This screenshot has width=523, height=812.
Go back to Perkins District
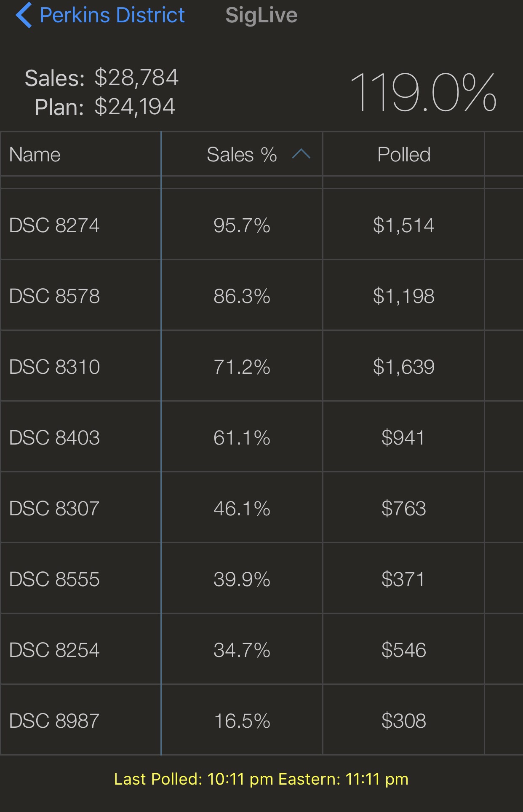point(112,15)
